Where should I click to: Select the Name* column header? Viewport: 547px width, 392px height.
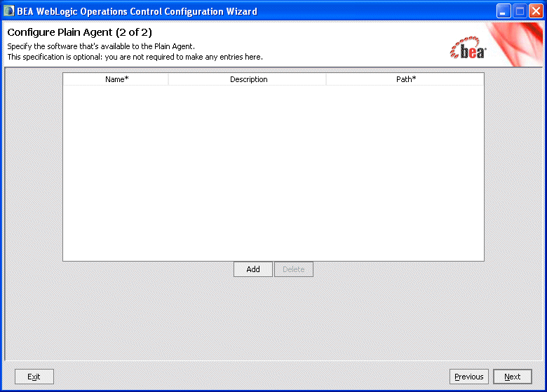tap(116, 79)
